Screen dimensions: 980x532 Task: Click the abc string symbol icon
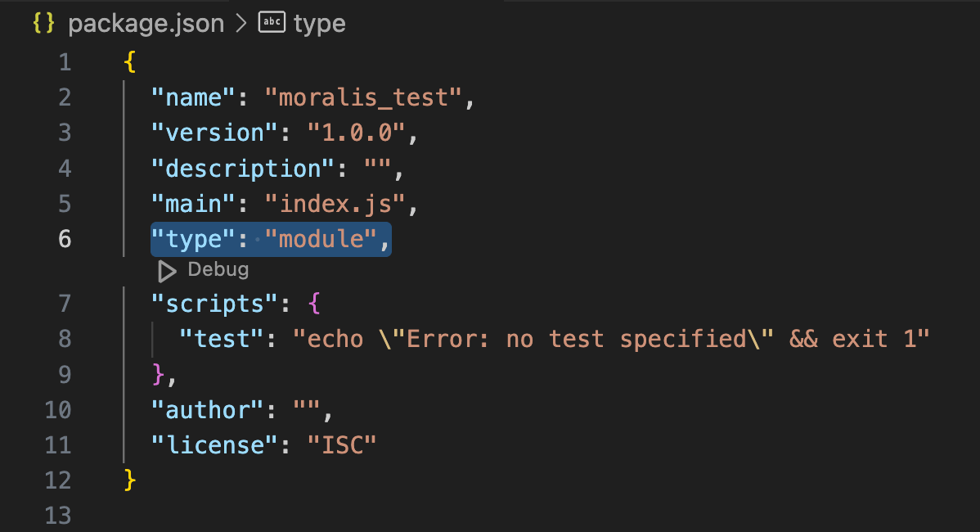pos(271,24)
